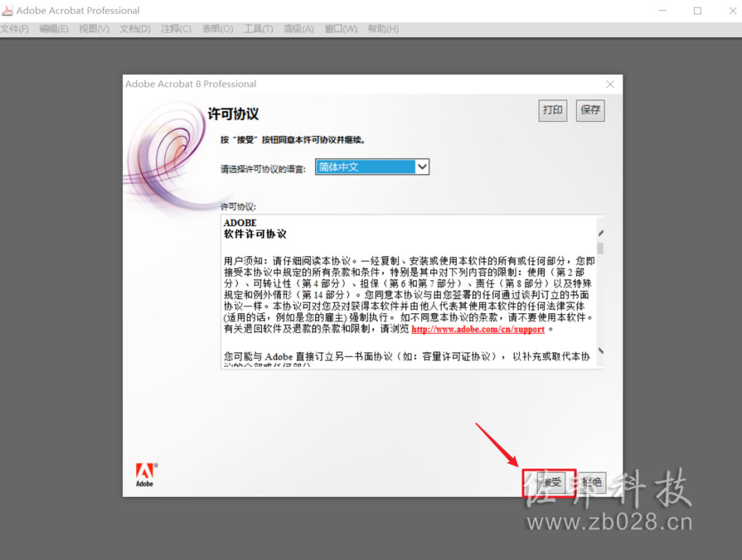This screenshot has width=742, height=560.
Task: Open the 编辑(E) menu
Action: [x=54, y=30]
